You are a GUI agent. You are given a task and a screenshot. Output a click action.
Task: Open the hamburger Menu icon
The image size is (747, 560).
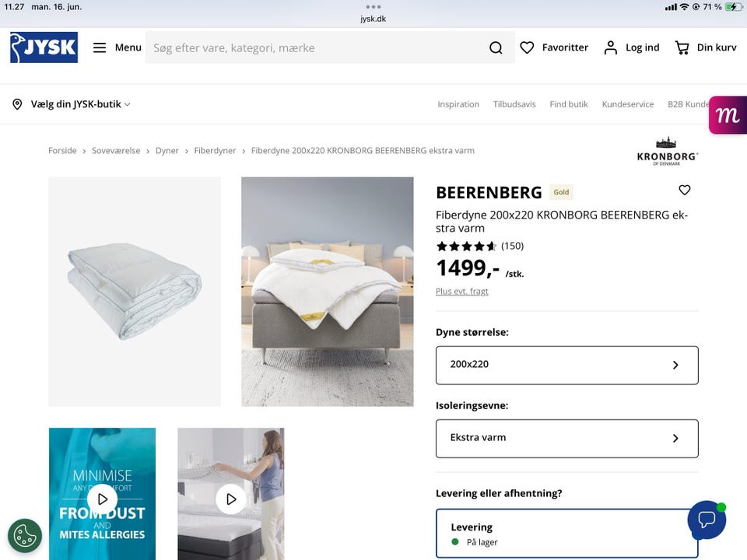click(x=100, y=47)
